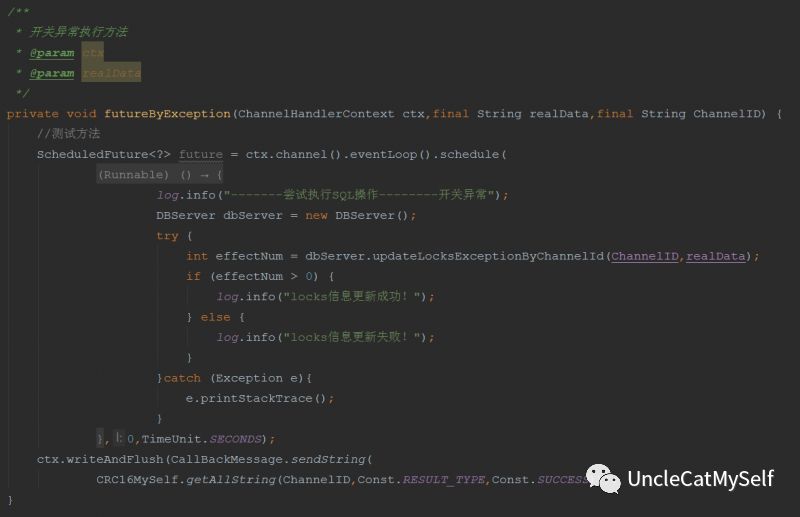Click the else keyword
Viewport: 800px width, 517px height.
pos(215,317)
